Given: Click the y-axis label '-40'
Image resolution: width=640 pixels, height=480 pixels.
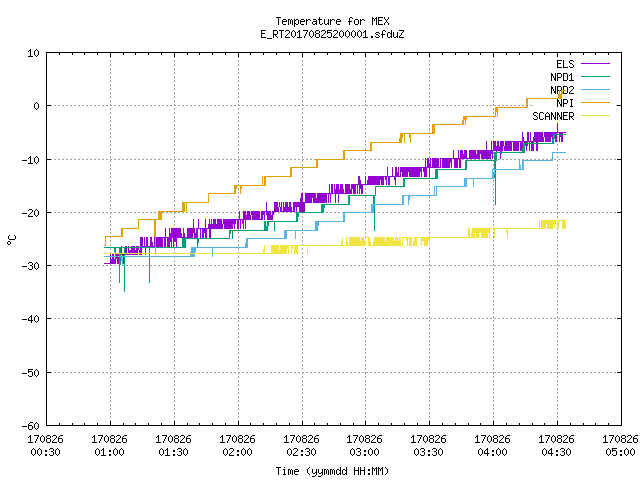Looking at the screenshot, I should pyautogui.click(x=31, y=319).
